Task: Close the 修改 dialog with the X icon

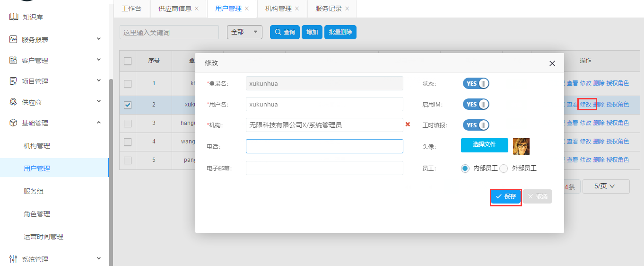Action: (x=552, y=63)
